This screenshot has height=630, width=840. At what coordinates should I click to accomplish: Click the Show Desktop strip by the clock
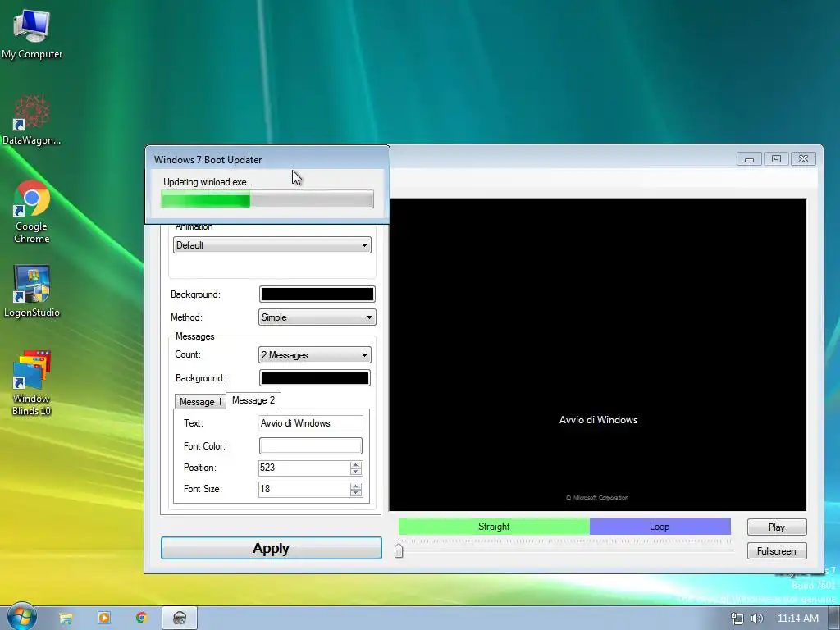click(834, 619)
